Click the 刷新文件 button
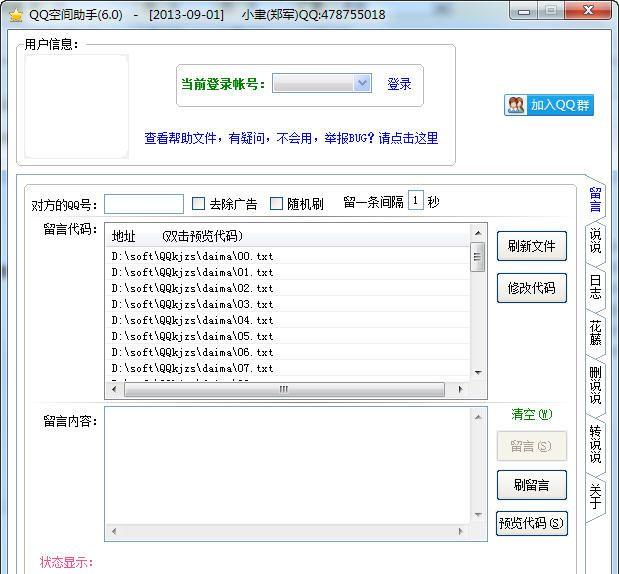The height and width of the screenshot is (574, 619). (x=531, y=246)
